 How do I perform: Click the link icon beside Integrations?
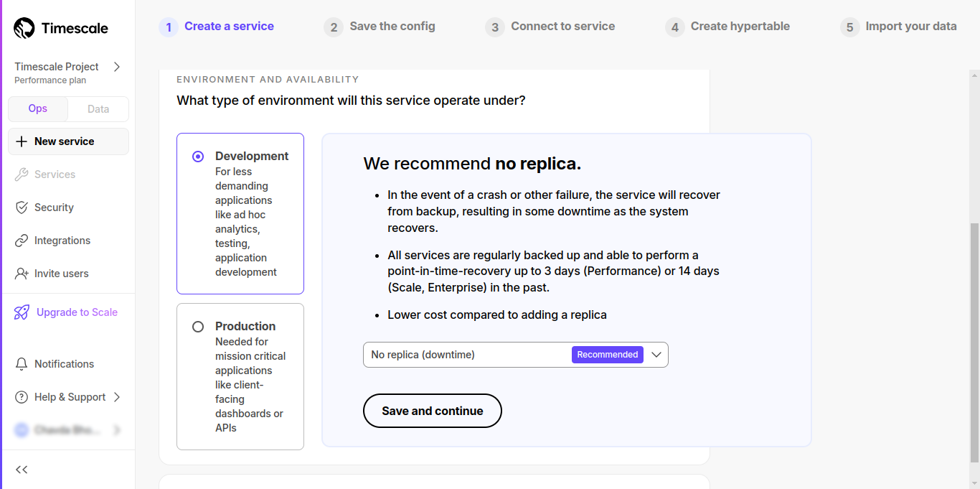(x=22, y=241)
